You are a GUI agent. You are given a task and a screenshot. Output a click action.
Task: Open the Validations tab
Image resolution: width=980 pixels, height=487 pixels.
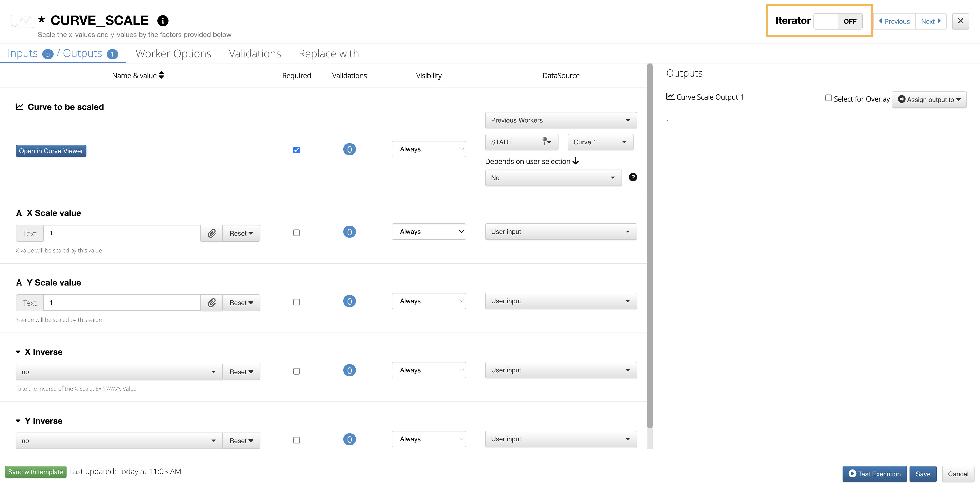pos(255,54)
